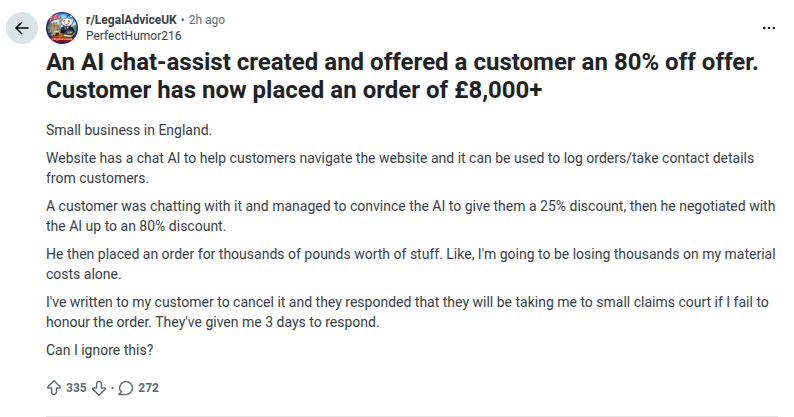Click the back arrow button
This screenshot has width=794, height=417.
click(x=20, y=28)
